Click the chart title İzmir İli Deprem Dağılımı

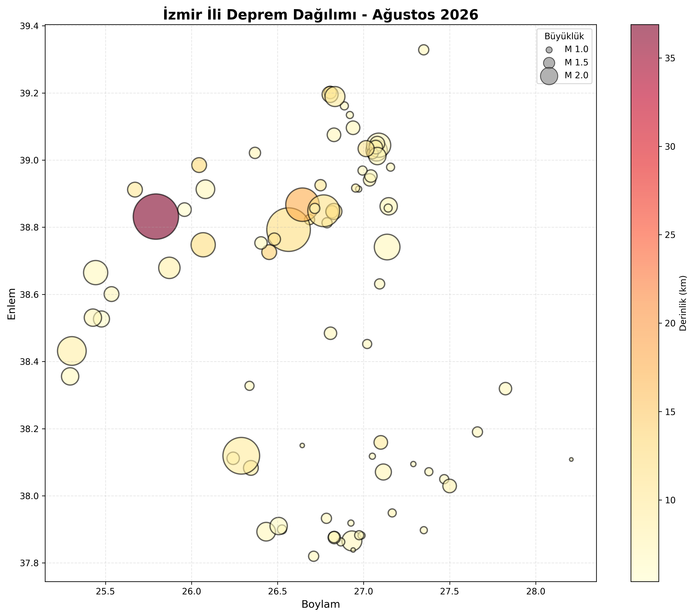(321, 15)
